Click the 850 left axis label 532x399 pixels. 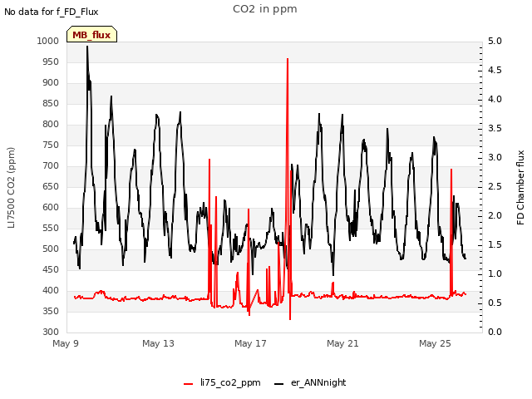51,103
